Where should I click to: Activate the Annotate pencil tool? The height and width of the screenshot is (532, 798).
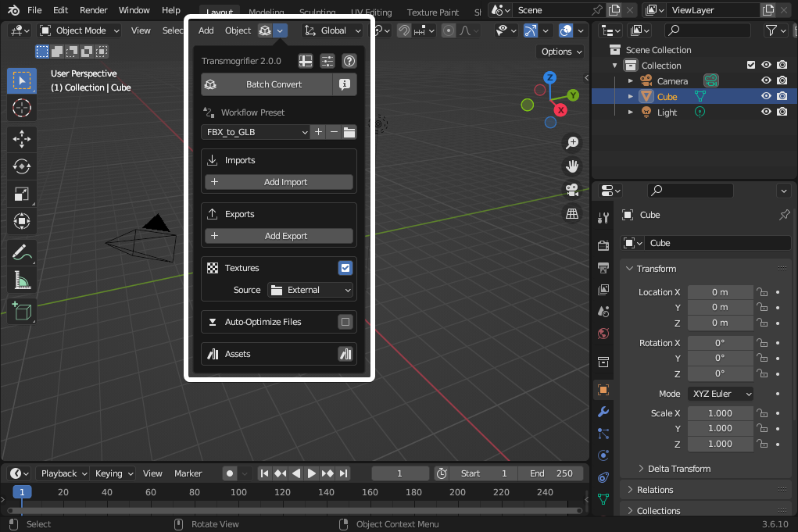point(22,252)
